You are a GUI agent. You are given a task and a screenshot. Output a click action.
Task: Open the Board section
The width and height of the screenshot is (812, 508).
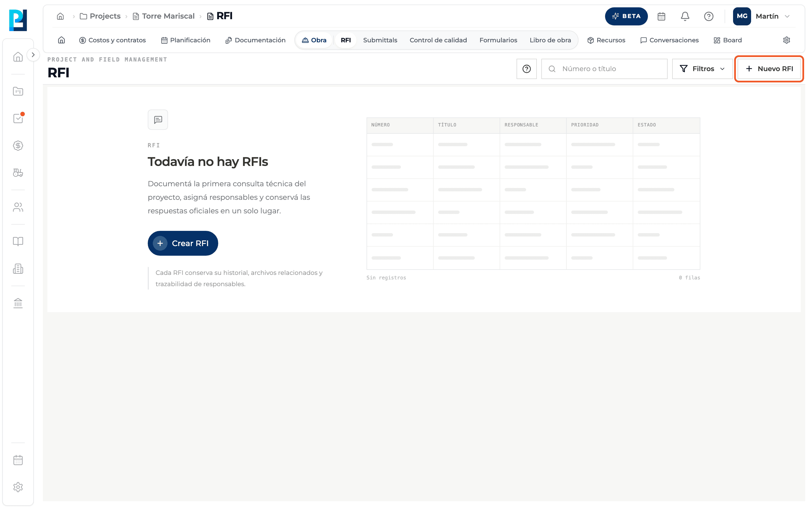[727, 40]
